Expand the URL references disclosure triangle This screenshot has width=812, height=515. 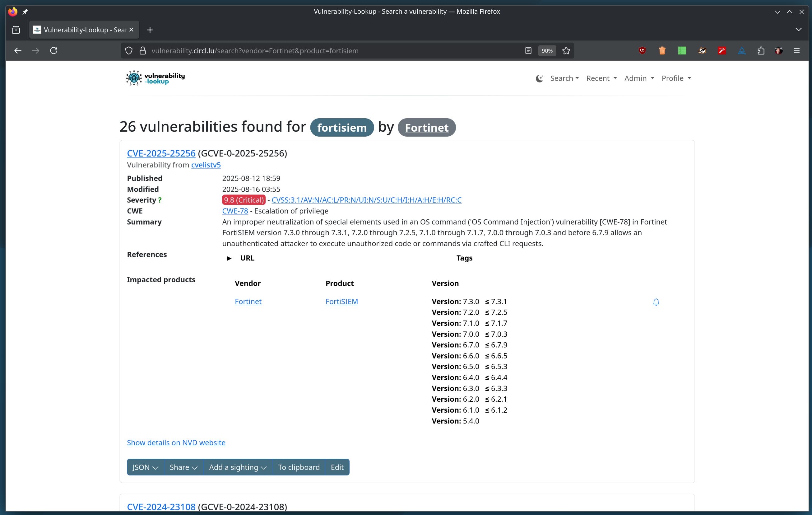pyautogui.click(x=230, y=258)
